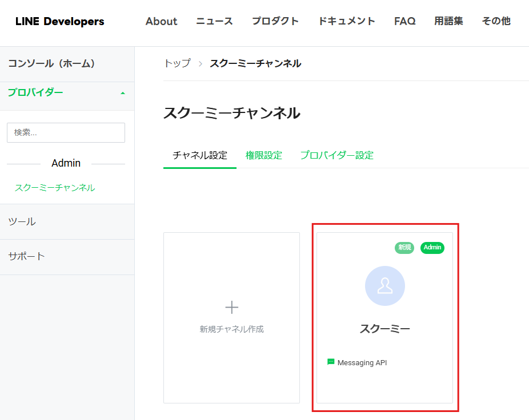This screenshot has height=420, width=529.
Task: Click the LINE Developers logo
Action: 60,21
